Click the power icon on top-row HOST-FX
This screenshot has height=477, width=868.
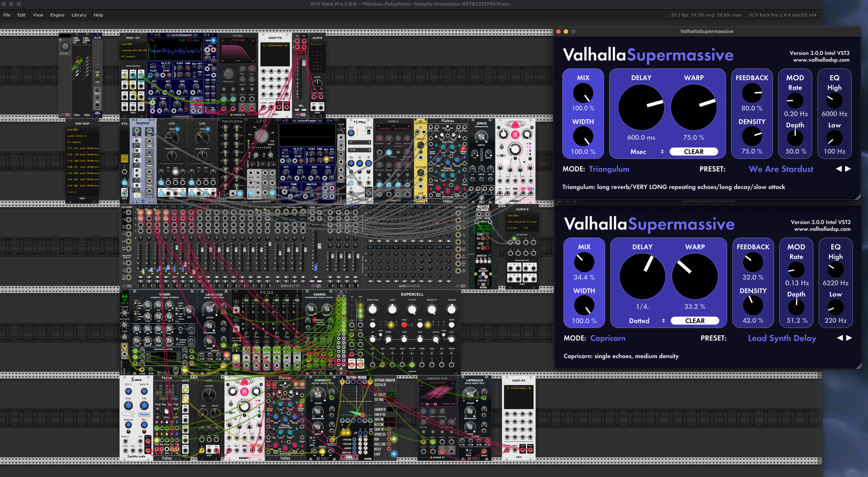click(x=264, y=45)
